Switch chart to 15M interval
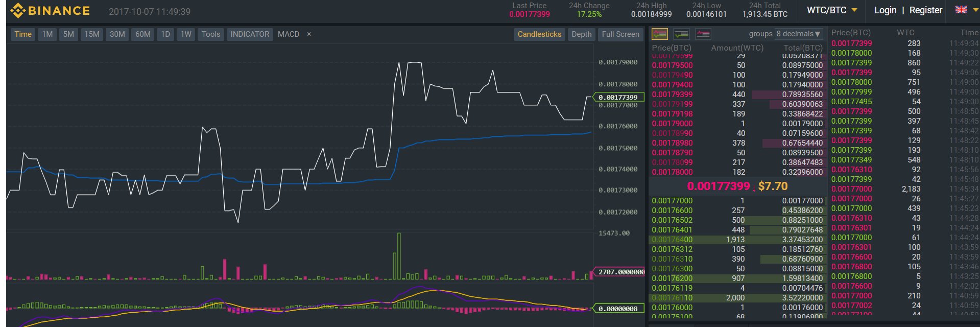980x327 pixels. [92, 34]
